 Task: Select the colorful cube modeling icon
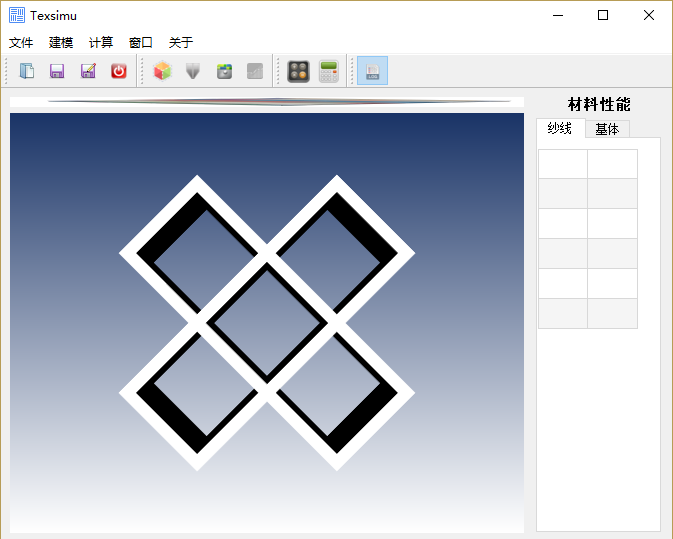coord(162,71)
